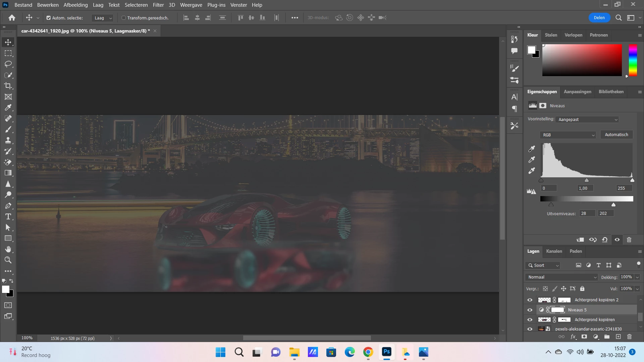The height and width of the screenshot is (362, 644).
Task: Open the Normaal blend mode dropdown
Action: [562, 277]
